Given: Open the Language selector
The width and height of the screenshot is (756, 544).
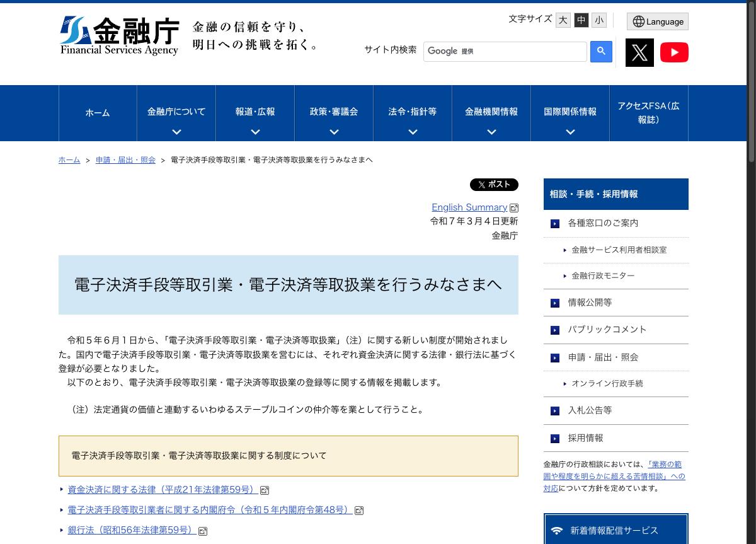Looking at the screenshot, I should [x=657, y=21].
